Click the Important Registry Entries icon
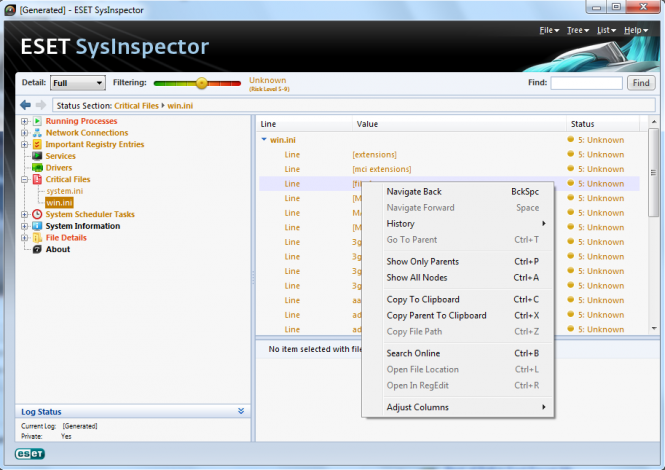Viewport: 665px width, 470px height. pyautogui.click(x=37, y=144)
